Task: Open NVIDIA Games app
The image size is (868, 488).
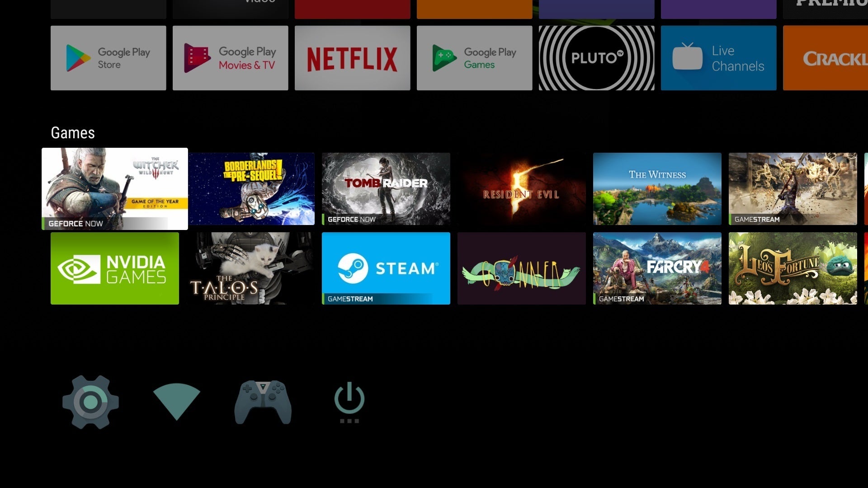Action: 114,268
